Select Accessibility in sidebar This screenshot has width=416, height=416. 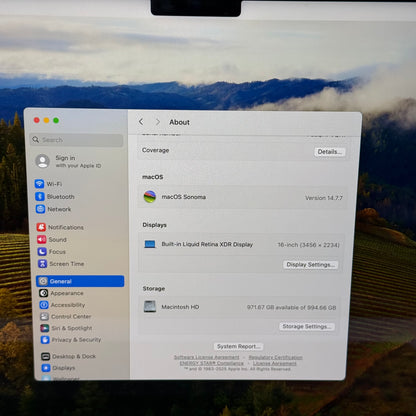click(x=62, y=305)
